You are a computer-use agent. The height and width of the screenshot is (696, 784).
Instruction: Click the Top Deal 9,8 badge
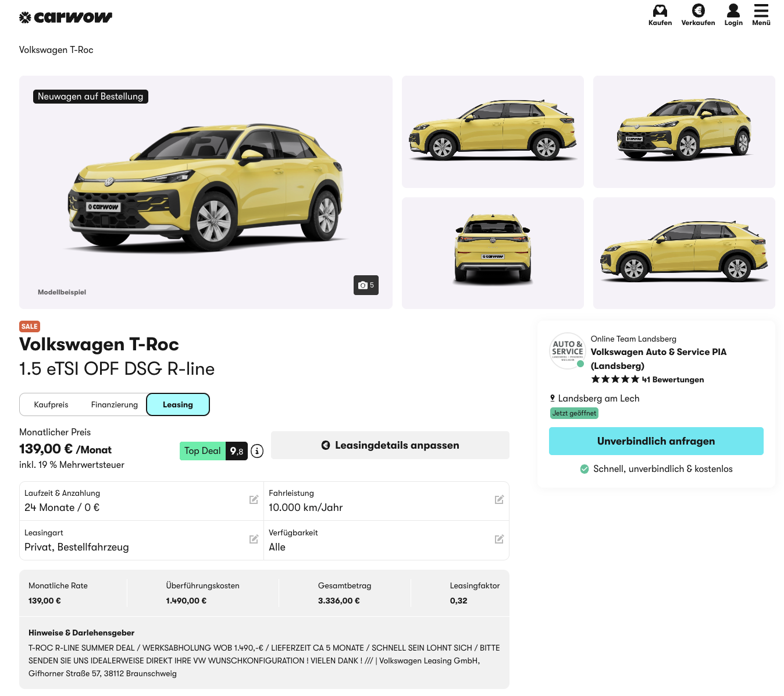point(213,451)
